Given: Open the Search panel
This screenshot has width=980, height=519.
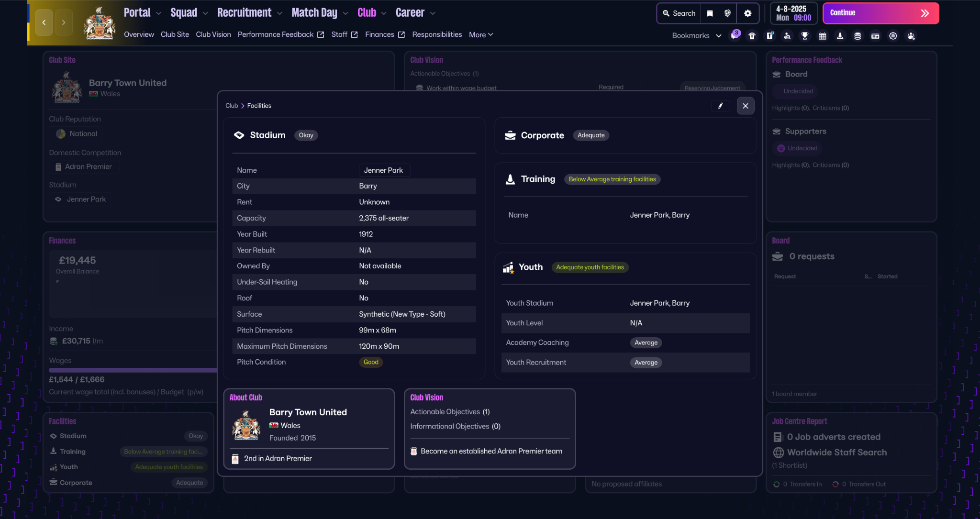Looking at the screenshot, I should [x=679, y=13].
